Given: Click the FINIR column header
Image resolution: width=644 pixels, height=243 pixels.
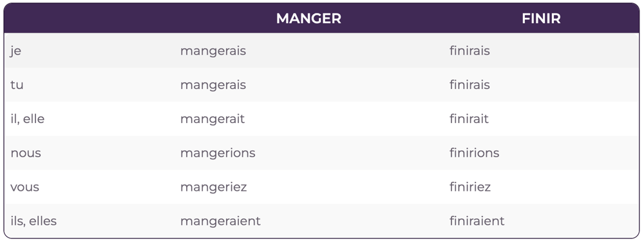Looking at the screenshot, I should pos(541,19).
